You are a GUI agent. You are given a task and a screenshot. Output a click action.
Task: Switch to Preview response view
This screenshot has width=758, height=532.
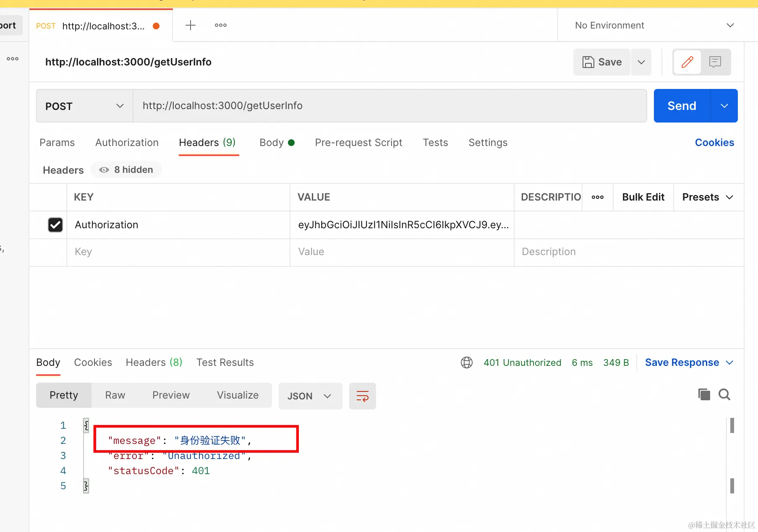coord(171,395)
